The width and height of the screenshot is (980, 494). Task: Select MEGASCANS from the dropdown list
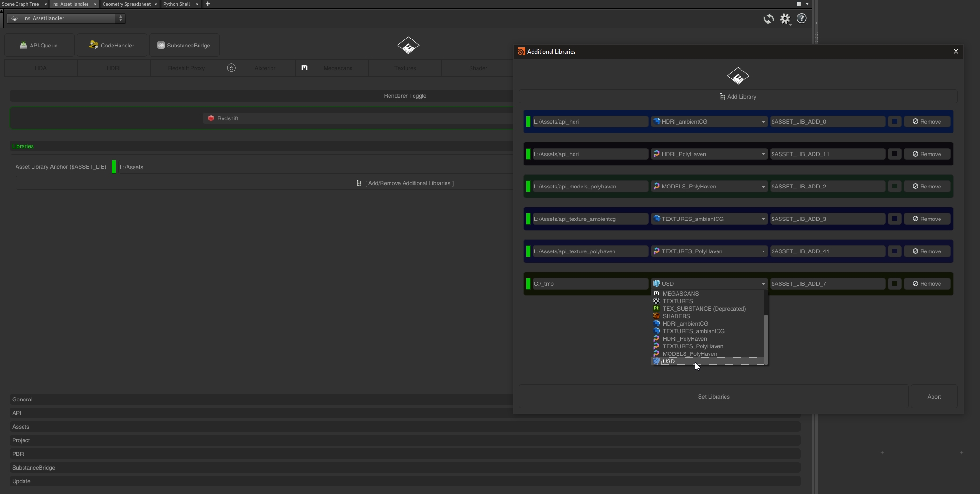click(680, 294)
